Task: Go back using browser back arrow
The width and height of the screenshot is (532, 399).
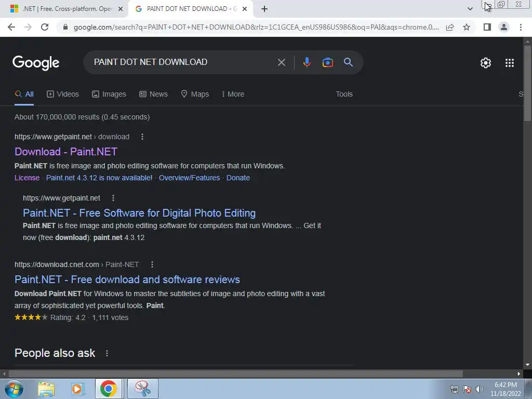Action: 11,27
